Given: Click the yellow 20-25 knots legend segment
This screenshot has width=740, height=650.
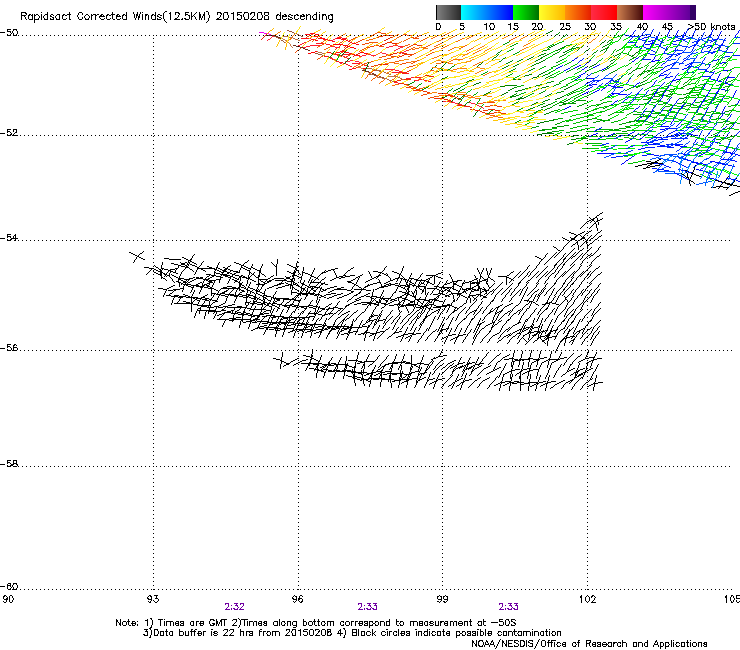Looking at the screenshot, I should pyautogui.click(x=552, y=12).
